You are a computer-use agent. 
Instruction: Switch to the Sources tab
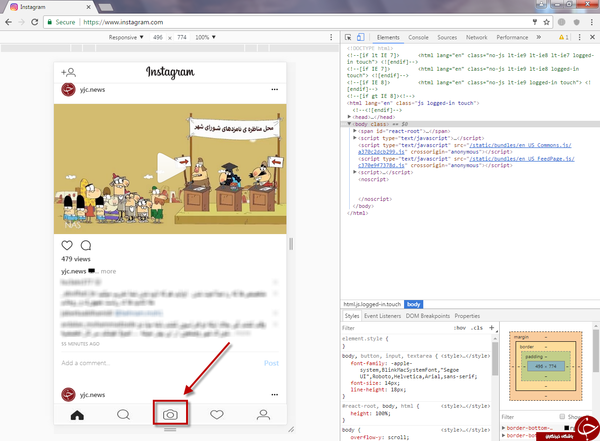pos(447,37)
